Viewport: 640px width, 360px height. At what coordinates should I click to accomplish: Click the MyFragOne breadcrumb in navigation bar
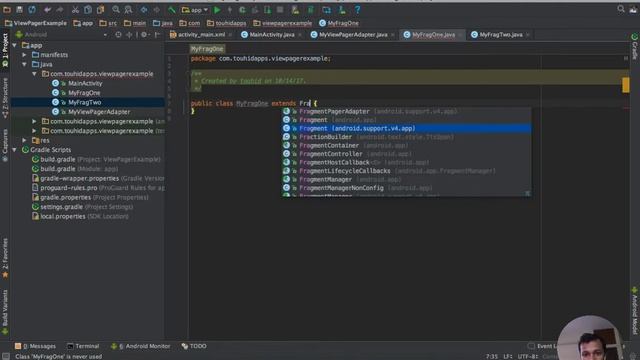[339, 23]
